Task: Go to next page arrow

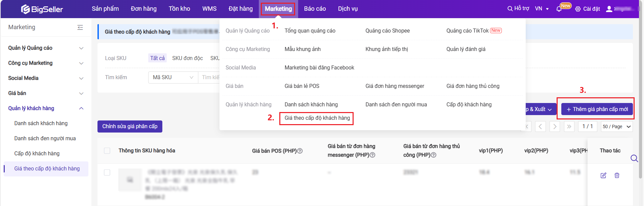Action: 555,126
